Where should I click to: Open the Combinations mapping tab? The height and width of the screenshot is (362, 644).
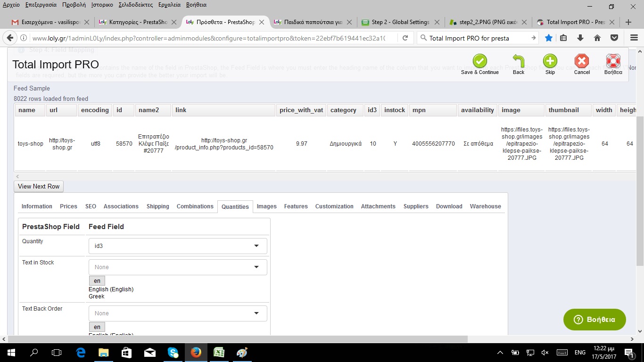(195, 206)
